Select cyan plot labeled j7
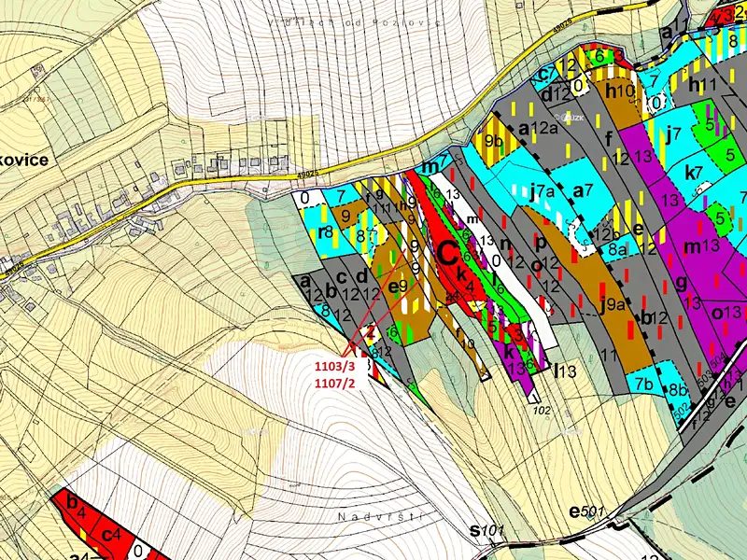Screen dimensions: 747x560 (675, 136)
